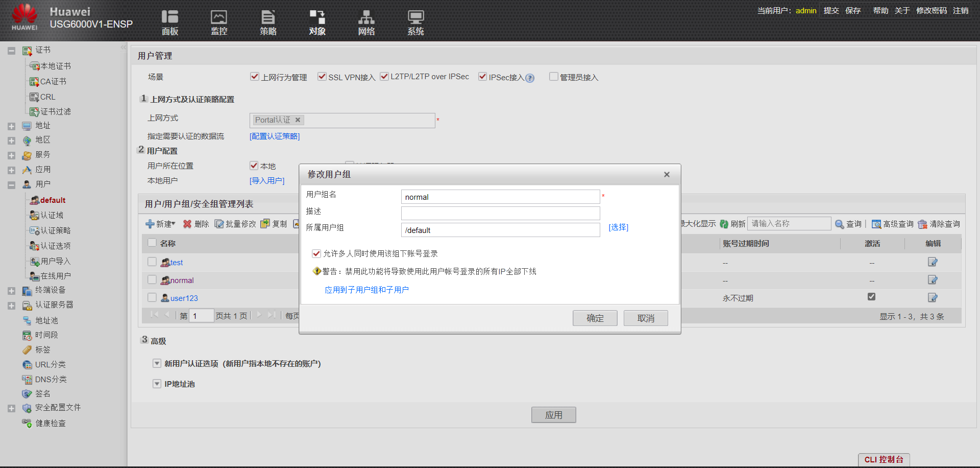
Task: Select 用户导入 icon in sidebar
Action: [34, 262]
